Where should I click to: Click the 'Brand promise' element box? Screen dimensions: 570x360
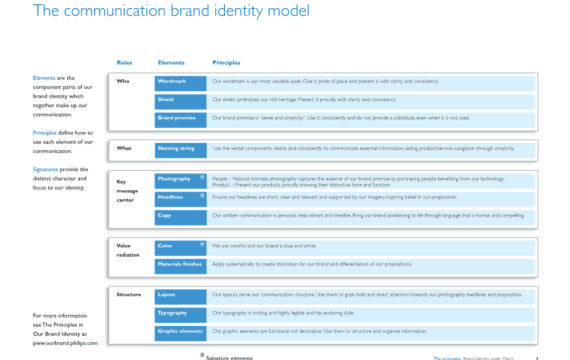181,120
